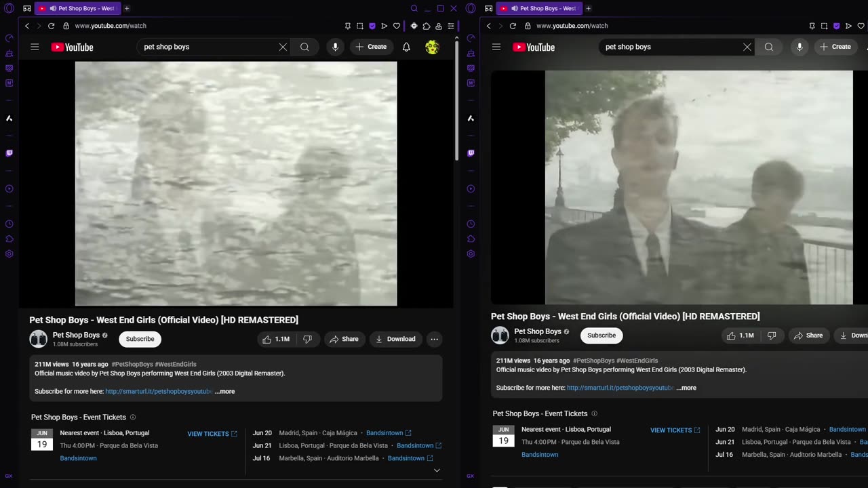The width and height of the screenshot is (868, 488).
Task: Open player play icon in left address bar
Action: coord(384,26)
